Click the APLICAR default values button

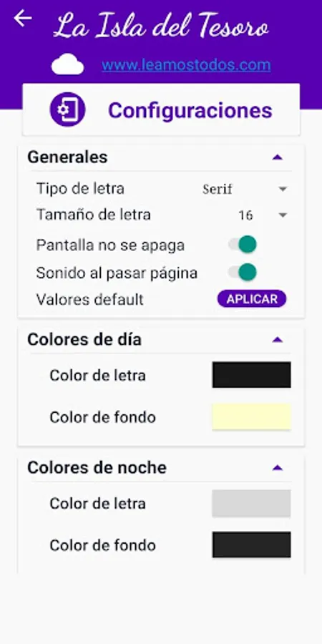click(x=252, y=299)
